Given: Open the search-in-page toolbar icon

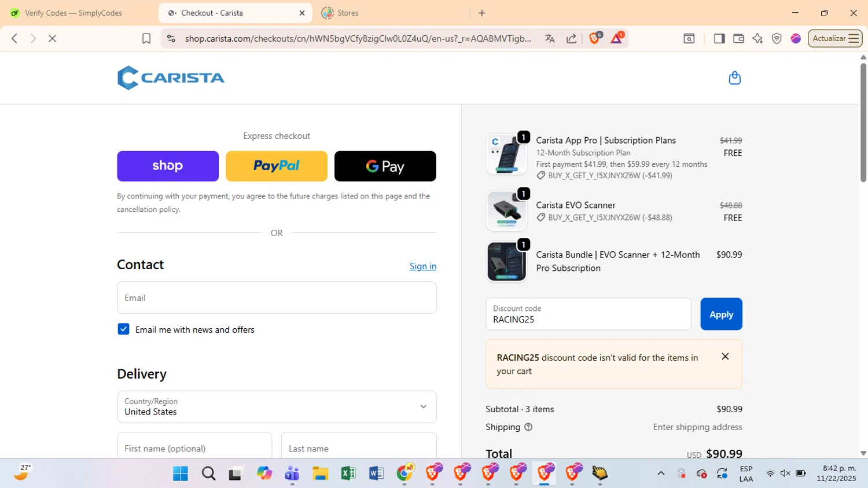Looking at the screenshot, I should (x=689, y=38).
